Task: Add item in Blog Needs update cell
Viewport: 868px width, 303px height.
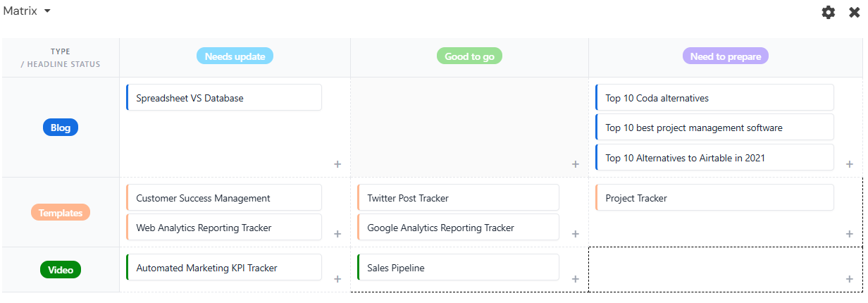Action: pyautogui.click(x=337, y=164)
